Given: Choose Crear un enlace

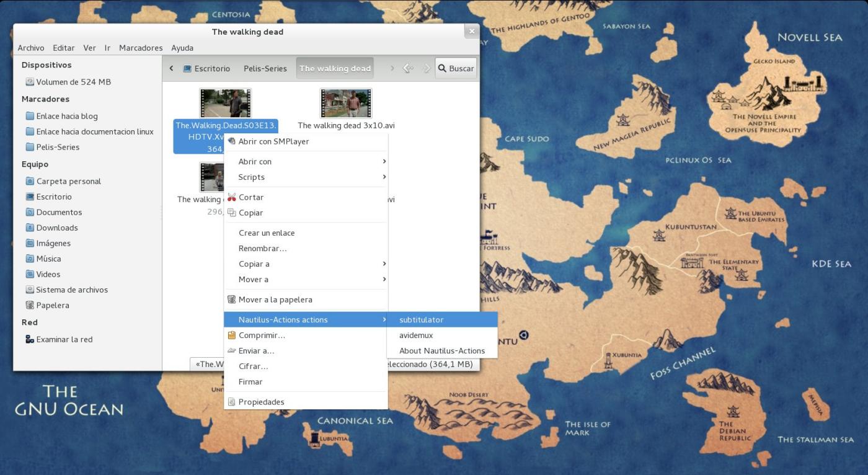Looking at the screenshot, I should (306, 233).
